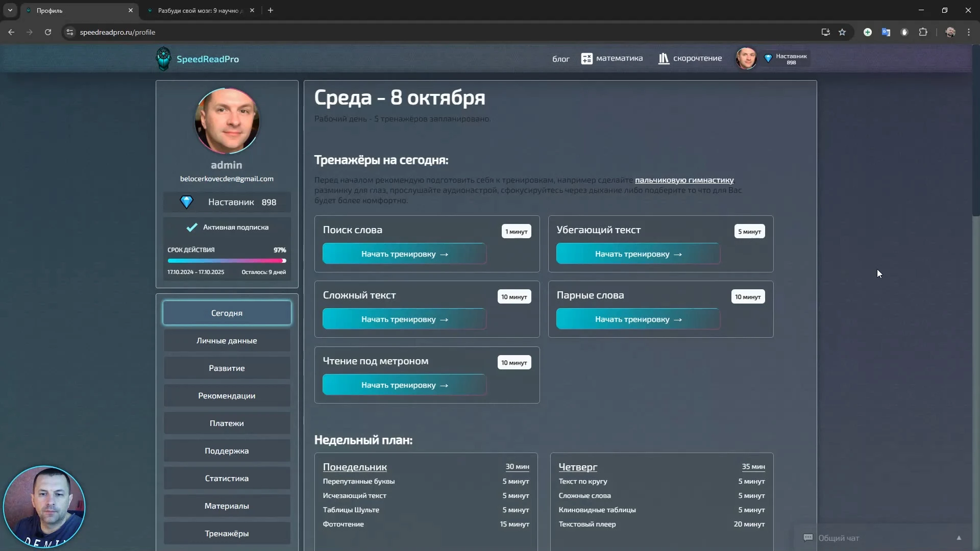Start the Поиск слова training
Image resolution: width=980 pixels, height=551 pixels.
(x=404, y=254)
